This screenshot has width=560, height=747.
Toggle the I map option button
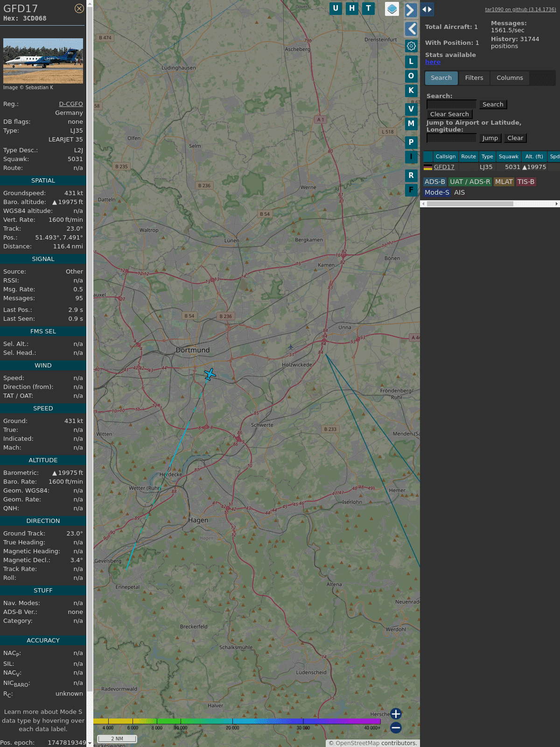[411, 156]
